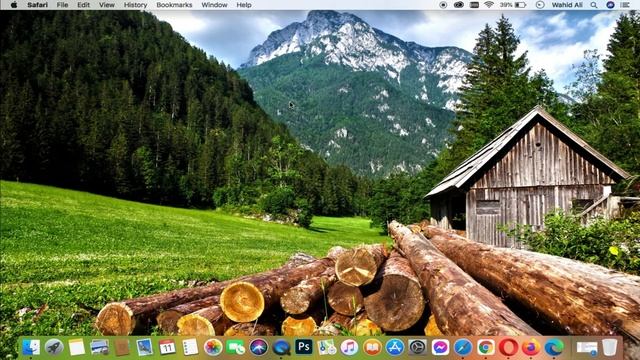Open Spotlight search magnifier
Screen dimensions: 640x360
pos(594,5)
